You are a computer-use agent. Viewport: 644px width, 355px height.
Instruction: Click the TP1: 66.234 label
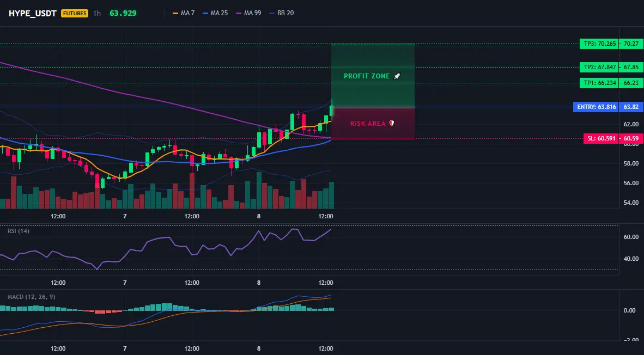pos(600,83)
